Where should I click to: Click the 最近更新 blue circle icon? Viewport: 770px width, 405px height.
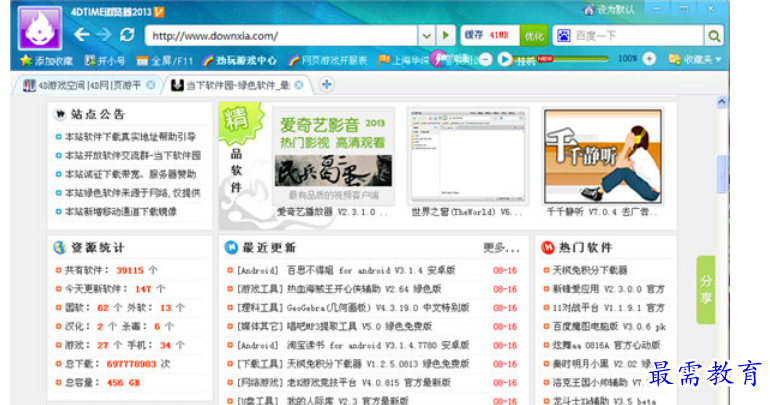click(x=231, y=247)
